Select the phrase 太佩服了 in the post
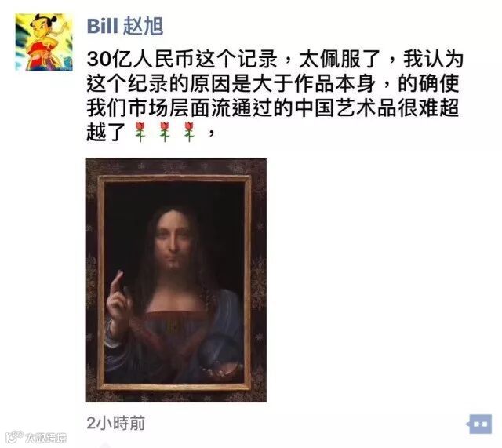The width and height of the screenshot is (502, 448). click(x=340, y=60)
